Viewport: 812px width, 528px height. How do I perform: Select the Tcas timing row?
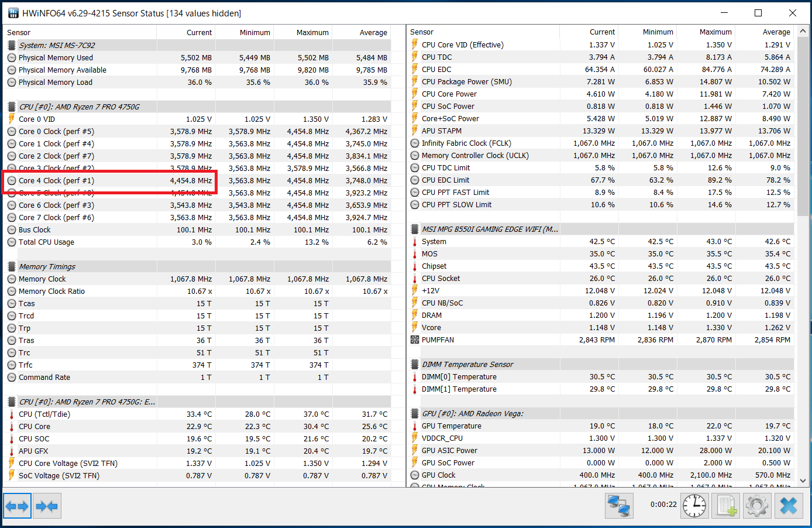pos(197,303)
